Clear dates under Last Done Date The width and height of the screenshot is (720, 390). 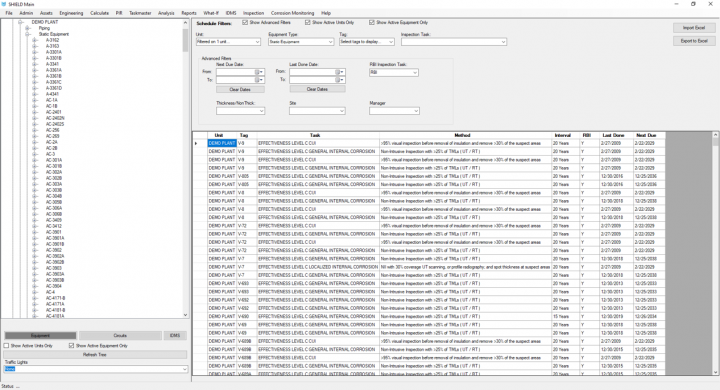(x=317, y=89)
